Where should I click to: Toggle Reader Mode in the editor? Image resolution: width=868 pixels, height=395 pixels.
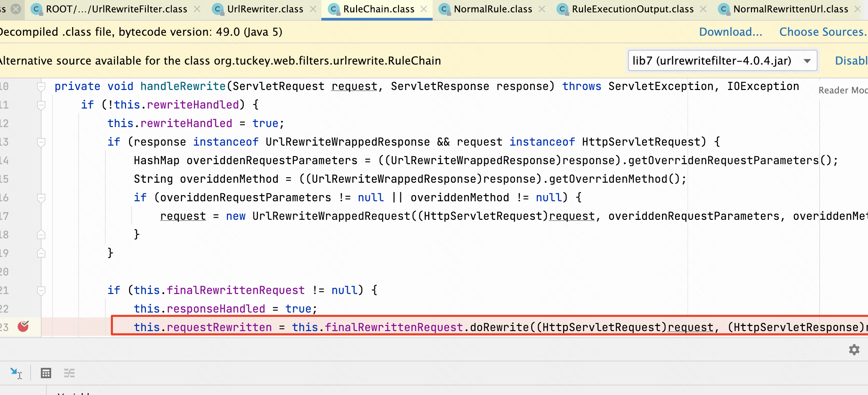[843, 90]
